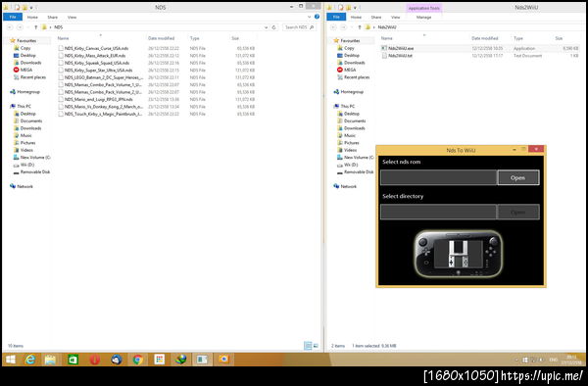
Task: Click the Select directory path field
Action: (439, 212)
